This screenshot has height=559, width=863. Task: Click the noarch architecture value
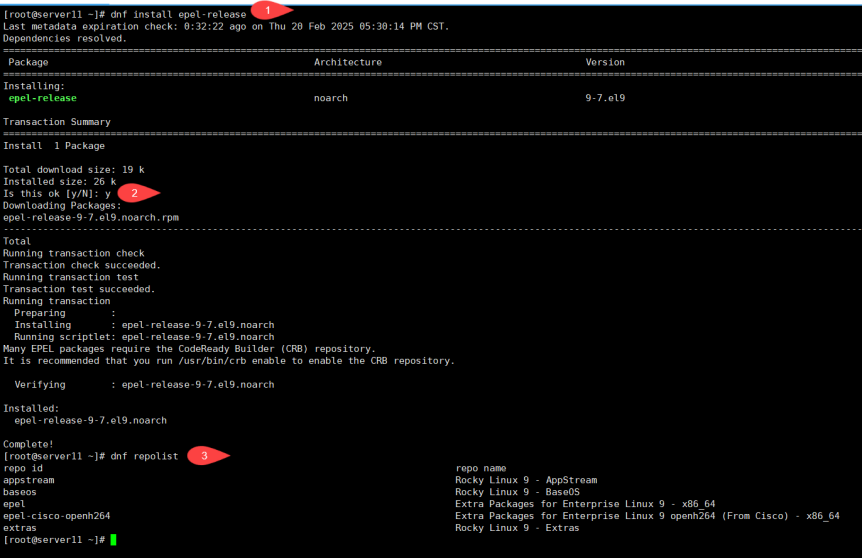[330, 98]
